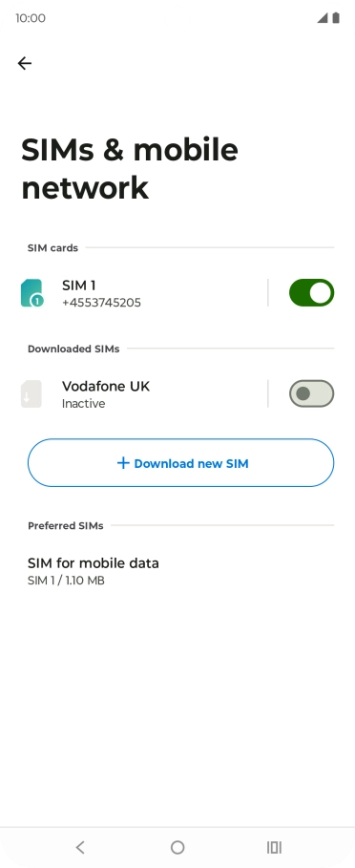Tap the Android navigation back button
This screenshot has width=355, height=868.
[80, 847]
